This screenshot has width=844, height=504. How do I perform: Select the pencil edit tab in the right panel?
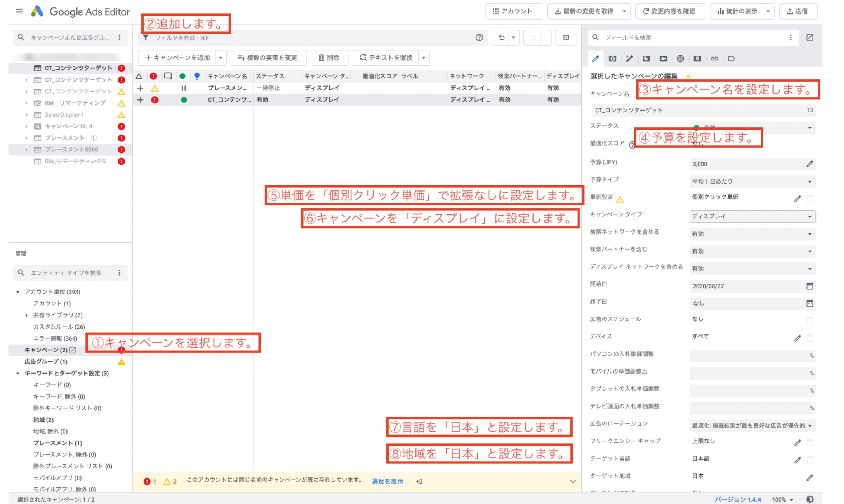click(x=595, y=59)
